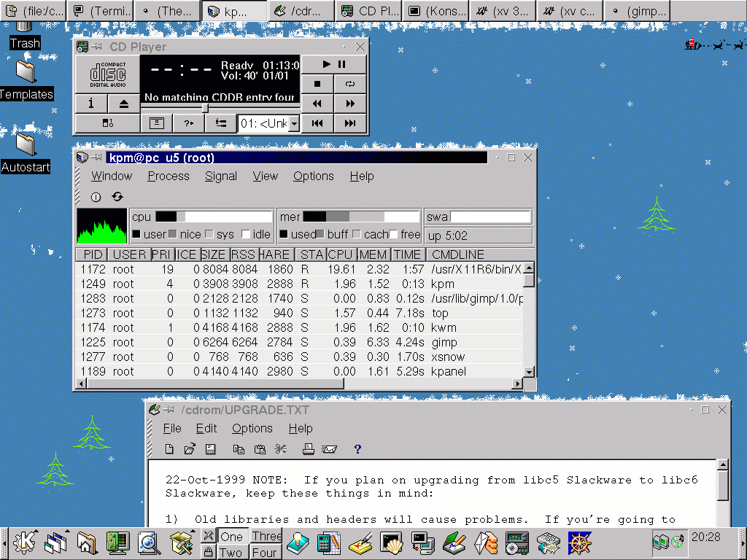The height and width of the screenshot is (560, 747).
Task: Click the kpm horizontal scroll-right arrow
Action: point(517,384)
